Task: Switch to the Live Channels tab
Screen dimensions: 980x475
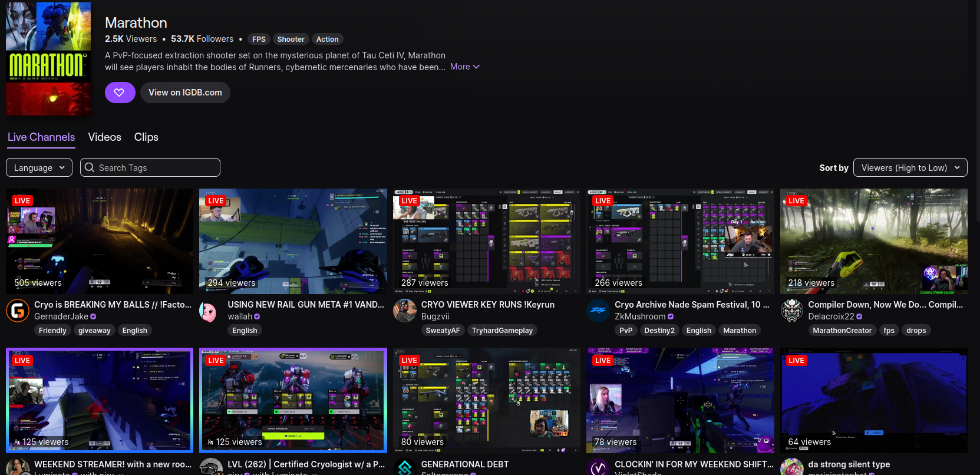Action: [41, 137]
